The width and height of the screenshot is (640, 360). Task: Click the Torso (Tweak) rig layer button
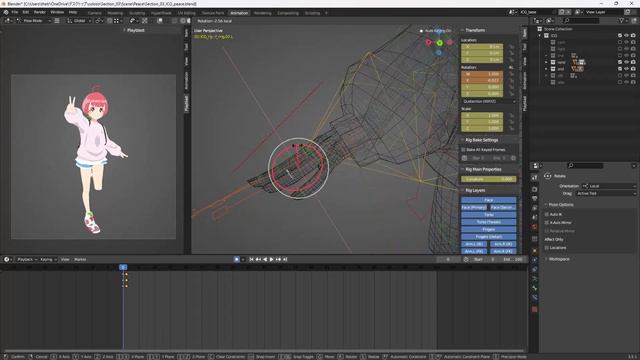pos(489,222)
